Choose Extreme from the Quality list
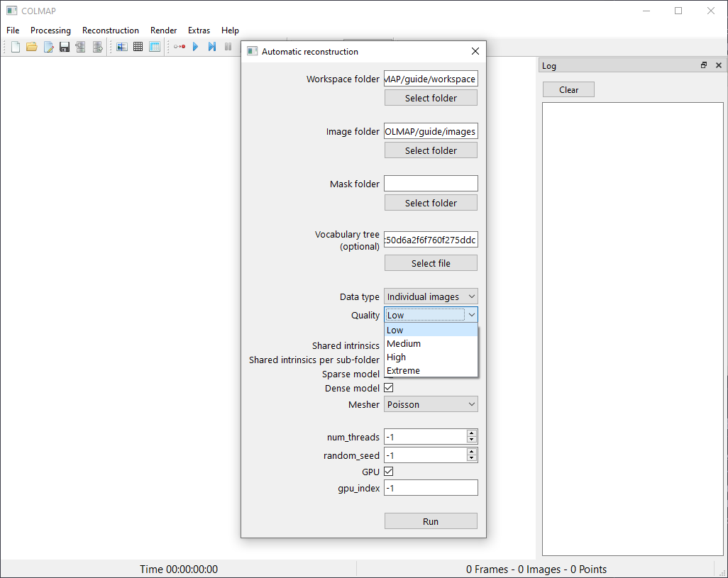The width and height of the screenshot is (728, 578). coord(403,371)
